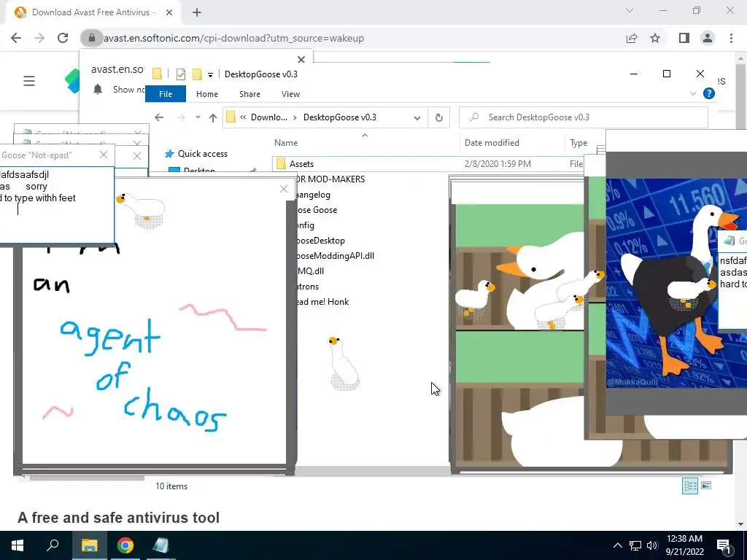
Task: Click Downloads breadcrumb in address bar
Action: coord(268,117)
